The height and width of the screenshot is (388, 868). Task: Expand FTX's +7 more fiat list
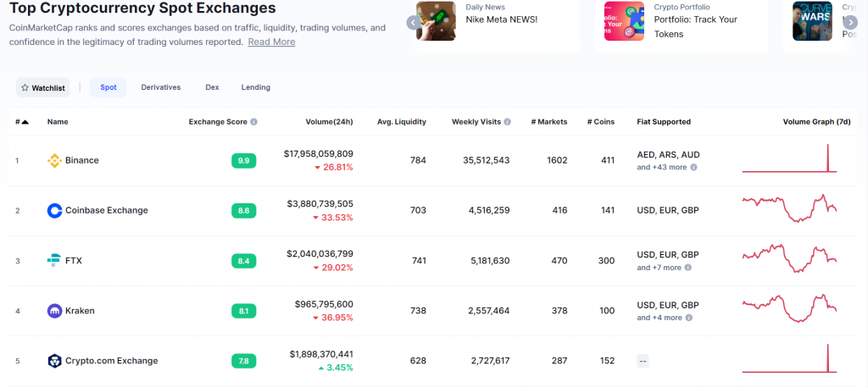659,268
